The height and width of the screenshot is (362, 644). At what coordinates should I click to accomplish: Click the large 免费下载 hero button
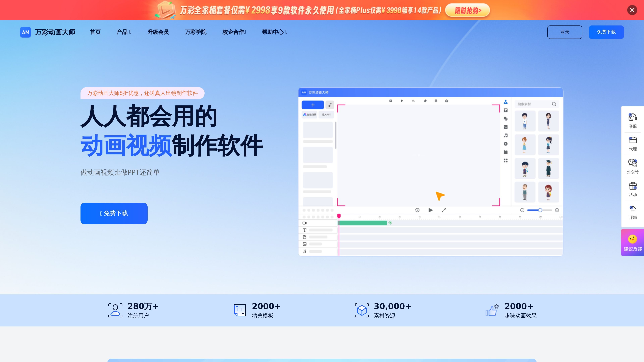click(x=114, y=213)
